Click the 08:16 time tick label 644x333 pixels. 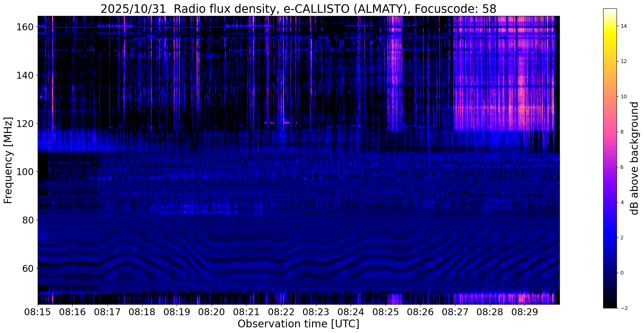tap(73, 312)
